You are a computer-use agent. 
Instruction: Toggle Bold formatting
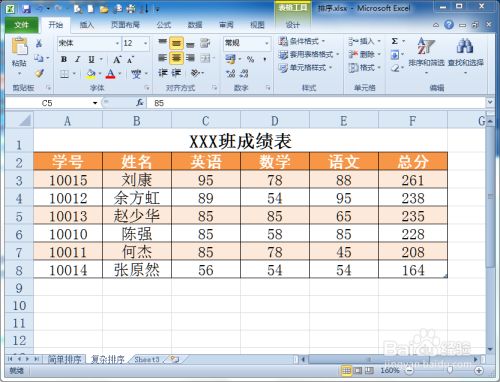pos(64,59)
